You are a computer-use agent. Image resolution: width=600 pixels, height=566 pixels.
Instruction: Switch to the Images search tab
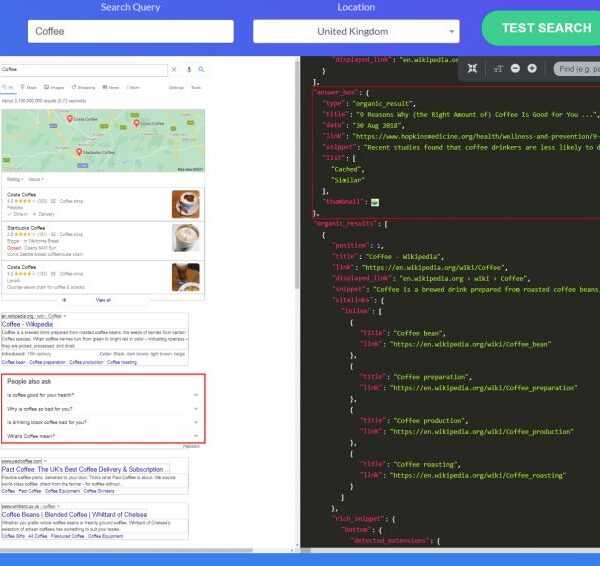54,87
